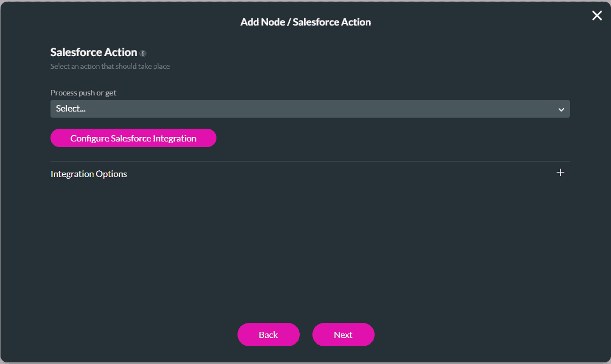611x364 pixels.
Task: Select an option from the Select... combo box
Action: 310,109
